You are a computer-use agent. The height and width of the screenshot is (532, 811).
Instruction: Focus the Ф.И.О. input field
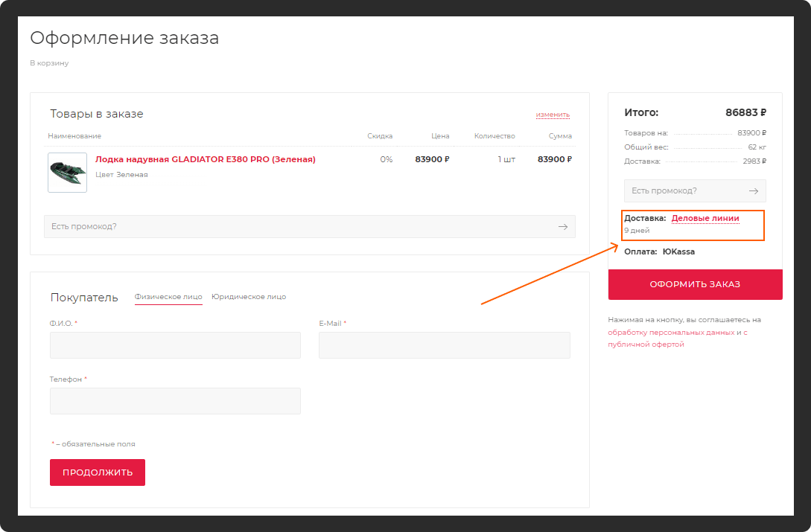click(x=175, y=344)
